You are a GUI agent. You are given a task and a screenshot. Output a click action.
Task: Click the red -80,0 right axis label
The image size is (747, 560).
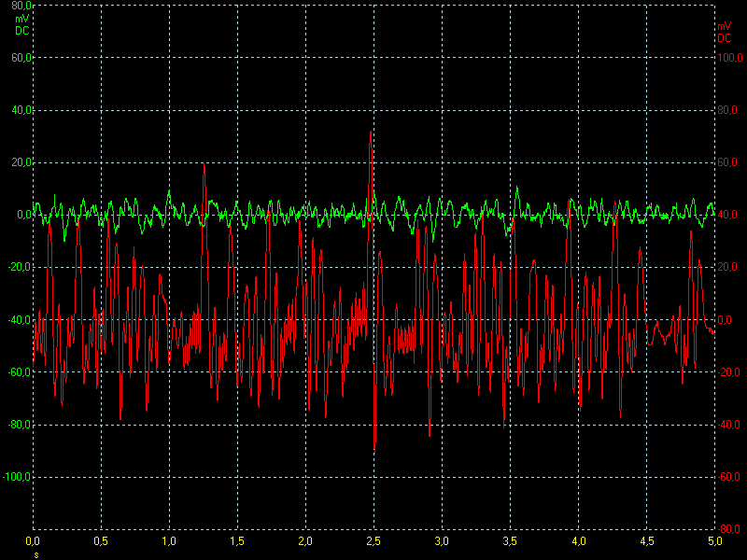729,529
